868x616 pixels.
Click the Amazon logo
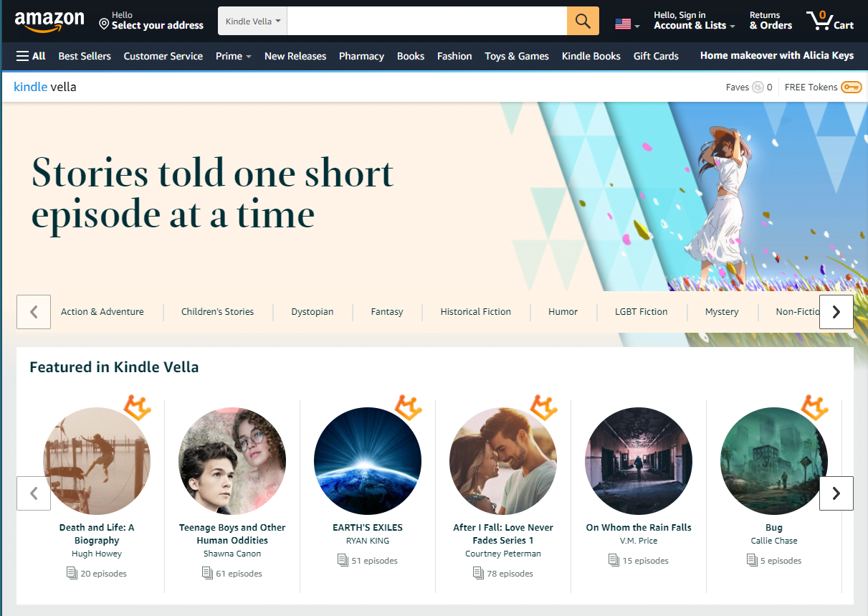pyautogui.click(x=49, y=22)
